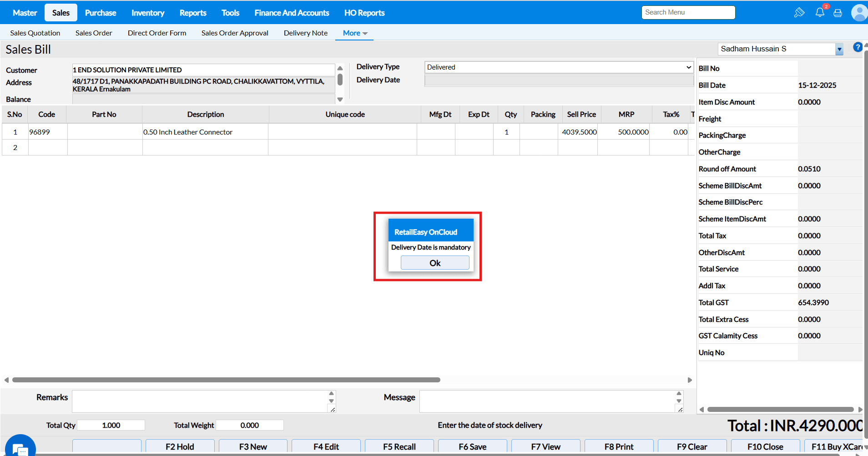Viewport: 868px width, 456px height.
Task: Click the Delivery Date field
Action: click(559, 80)
